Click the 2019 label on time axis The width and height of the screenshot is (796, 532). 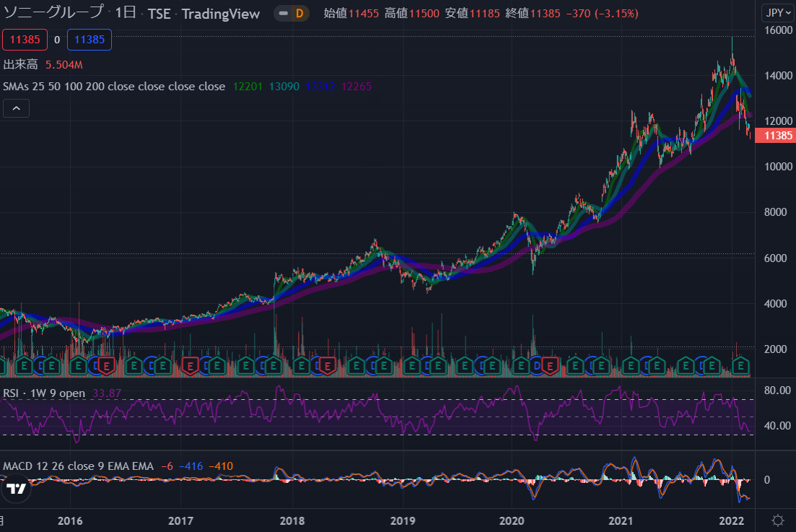click(x=403, y=521)
